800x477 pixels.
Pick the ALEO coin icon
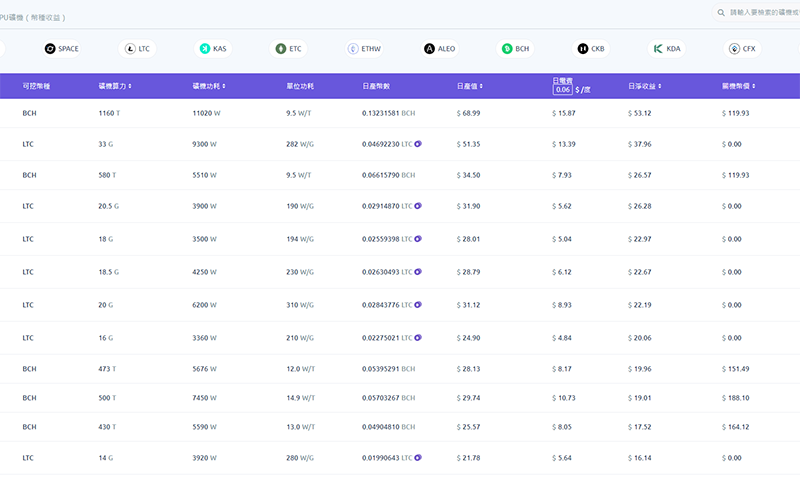[430, 48]
